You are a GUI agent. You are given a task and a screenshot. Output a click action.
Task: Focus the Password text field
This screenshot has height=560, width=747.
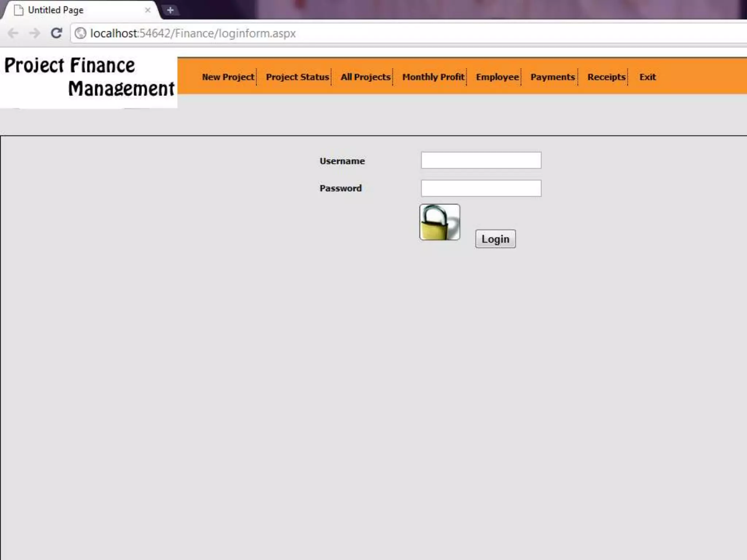(x=481, y=188)
